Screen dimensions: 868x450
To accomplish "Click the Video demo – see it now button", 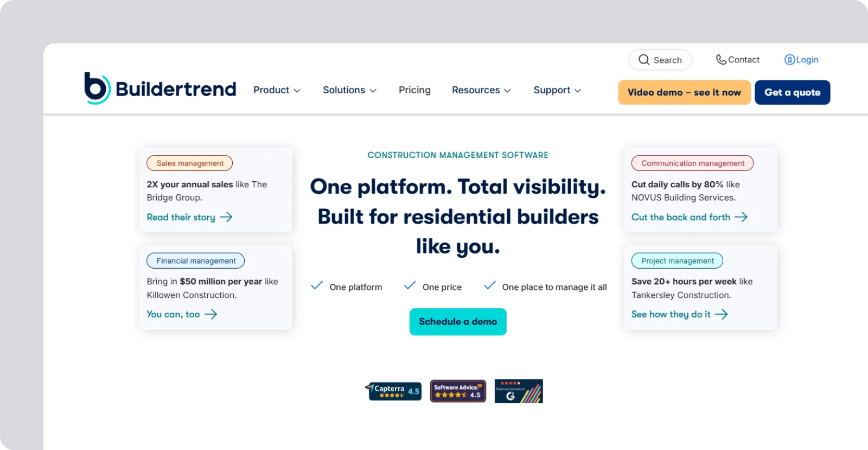I will (684, 92).
